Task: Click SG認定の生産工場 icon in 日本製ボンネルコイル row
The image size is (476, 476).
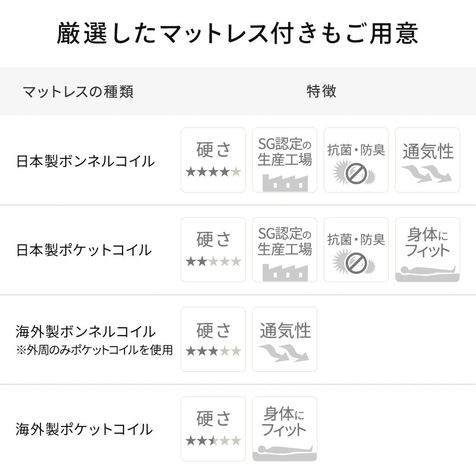Action: point(284,160)
